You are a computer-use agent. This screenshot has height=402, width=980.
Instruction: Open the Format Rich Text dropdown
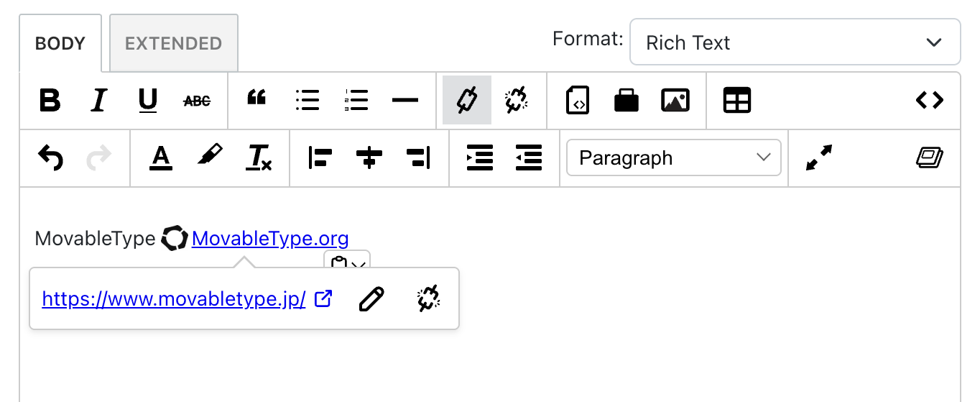pos(795,42)
